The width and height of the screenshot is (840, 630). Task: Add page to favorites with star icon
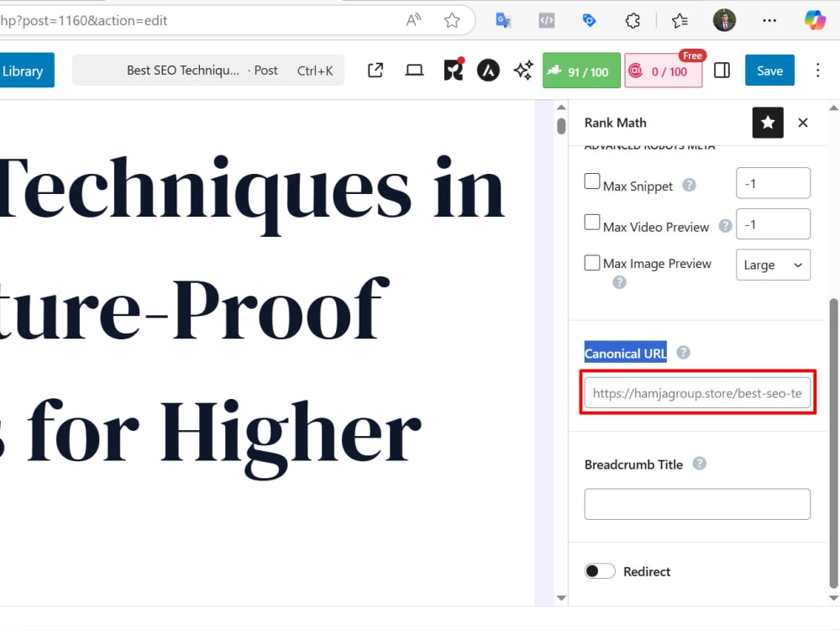pos(452,20)
